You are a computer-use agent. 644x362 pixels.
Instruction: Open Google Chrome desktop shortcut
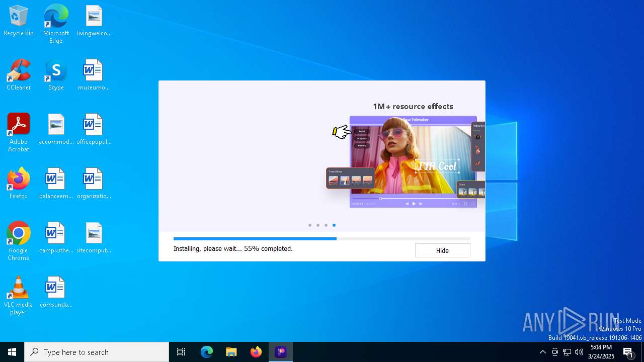[x=19, y=241]
